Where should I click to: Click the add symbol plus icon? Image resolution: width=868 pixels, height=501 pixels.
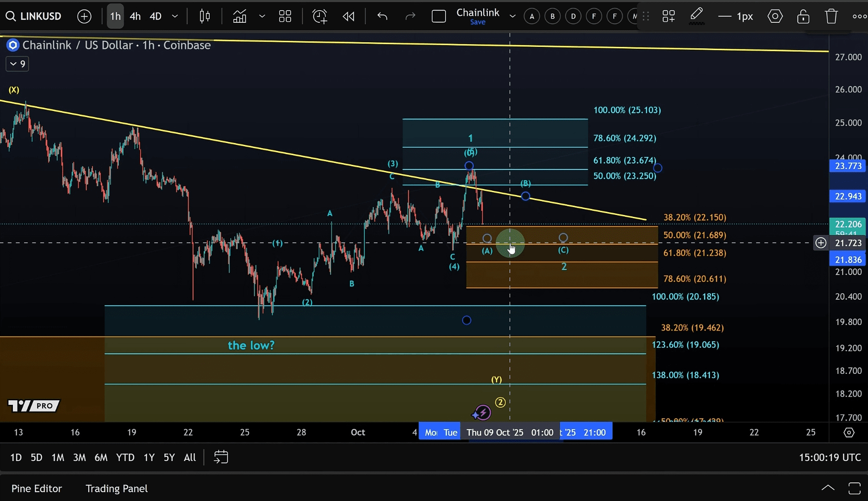[84, 16]
